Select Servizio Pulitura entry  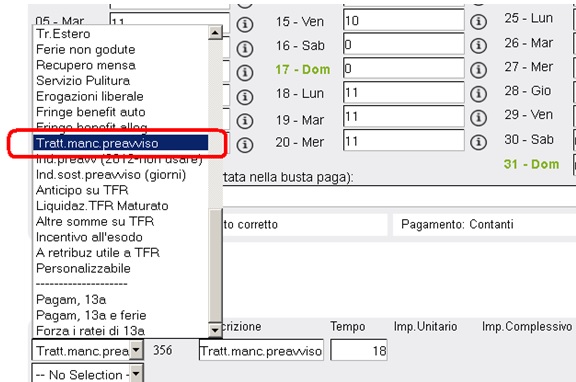click(x=121, y=81)
